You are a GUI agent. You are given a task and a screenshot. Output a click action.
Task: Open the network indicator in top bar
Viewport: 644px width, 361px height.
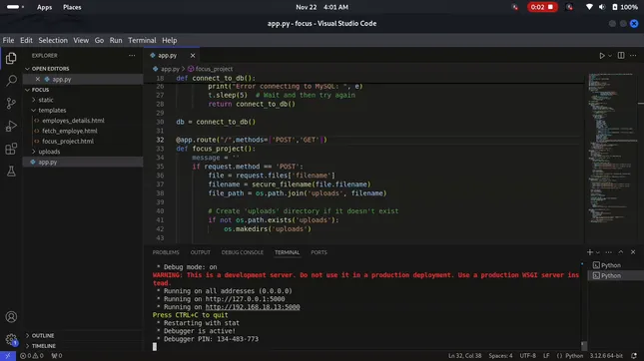[589, 7]
